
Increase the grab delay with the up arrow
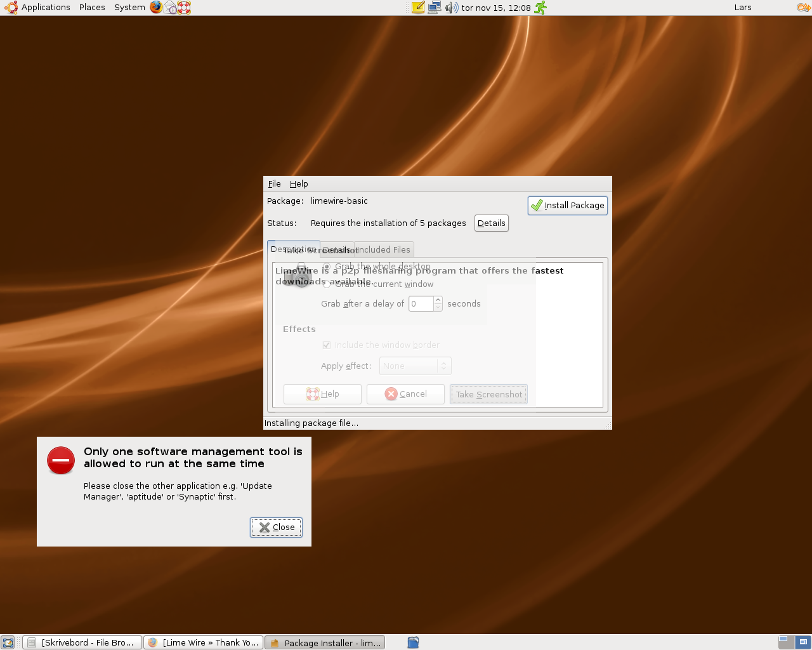tap(438, 300)
